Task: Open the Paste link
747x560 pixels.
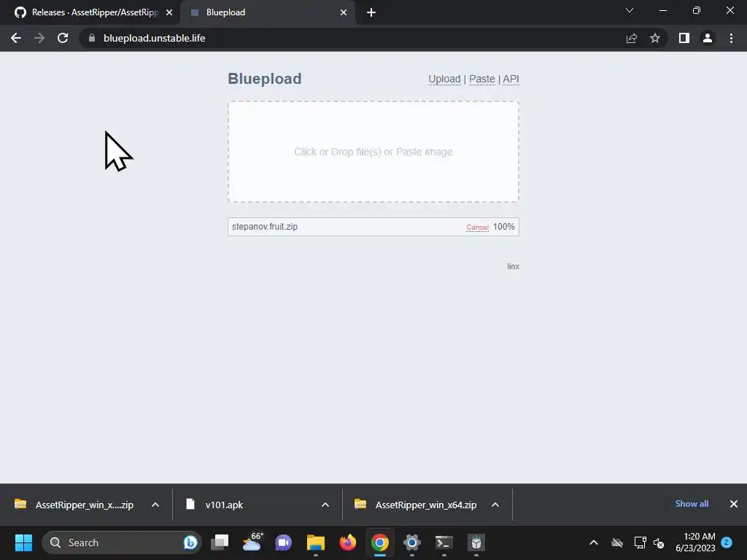Action: point(482,79)
